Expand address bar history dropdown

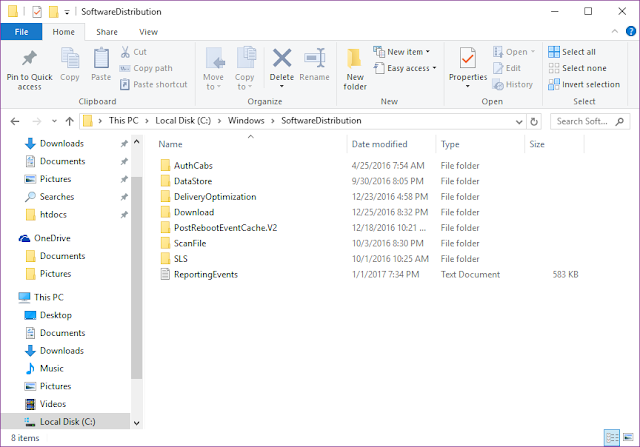pos(519,122)
